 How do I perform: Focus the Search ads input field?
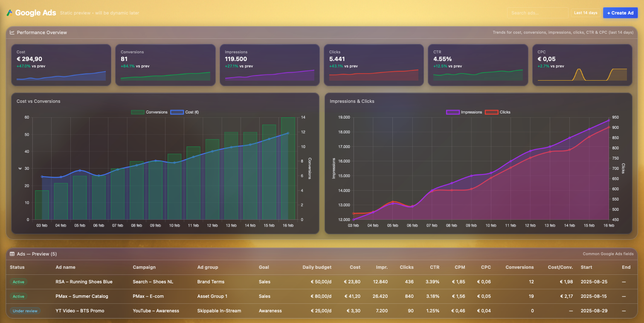point(537,13)
